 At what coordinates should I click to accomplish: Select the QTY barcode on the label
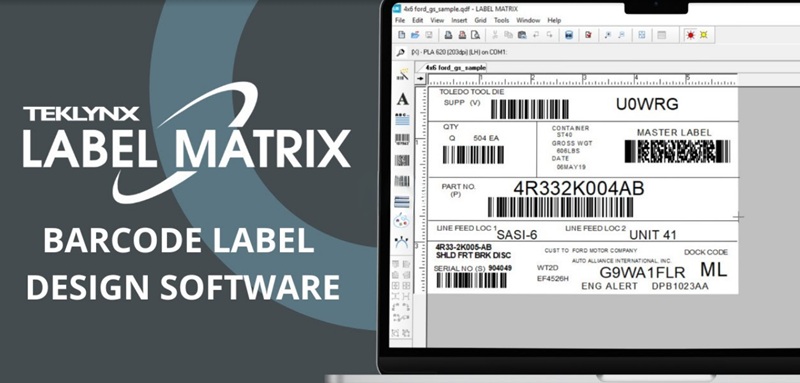[473, 155]
